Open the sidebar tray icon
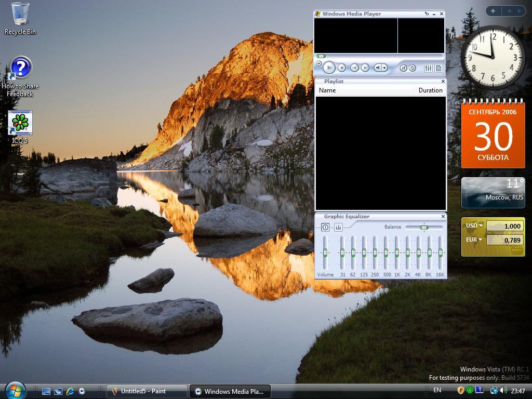 pos(480,391)
